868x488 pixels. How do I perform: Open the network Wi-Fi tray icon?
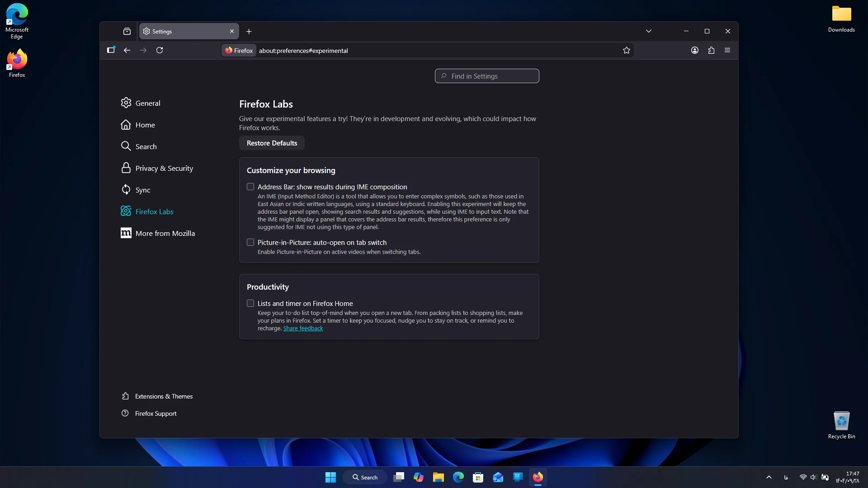tap(803, 477)
